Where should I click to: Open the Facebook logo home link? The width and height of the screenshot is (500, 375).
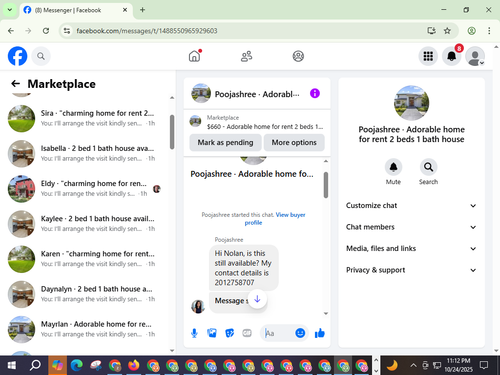[x=17, y=56]
